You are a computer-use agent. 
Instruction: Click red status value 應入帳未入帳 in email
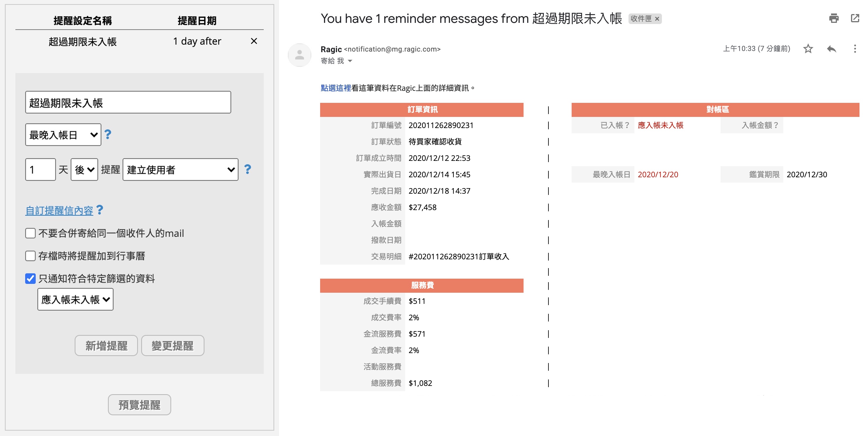(x=660, y=125)
